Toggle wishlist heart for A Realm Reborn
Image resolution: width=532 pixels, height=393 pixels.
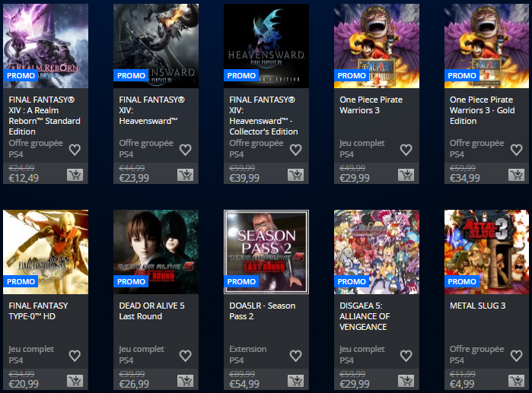click(x=75, y=150)
